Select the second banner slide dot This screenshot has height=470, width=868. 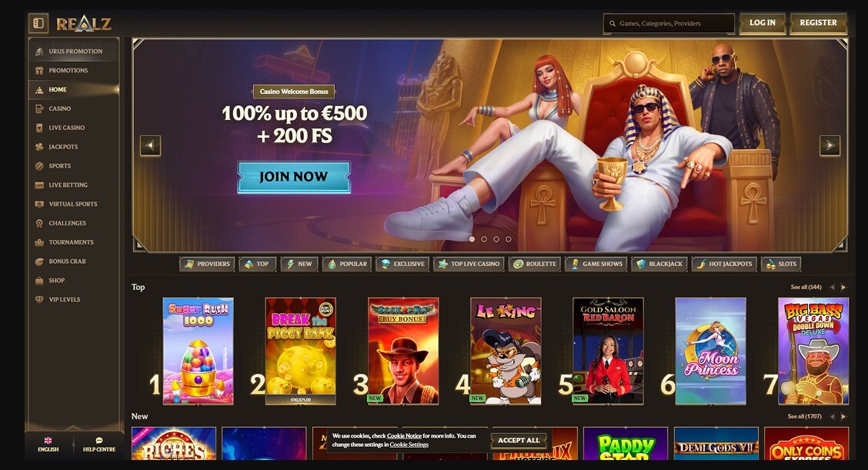pos(484,239)
